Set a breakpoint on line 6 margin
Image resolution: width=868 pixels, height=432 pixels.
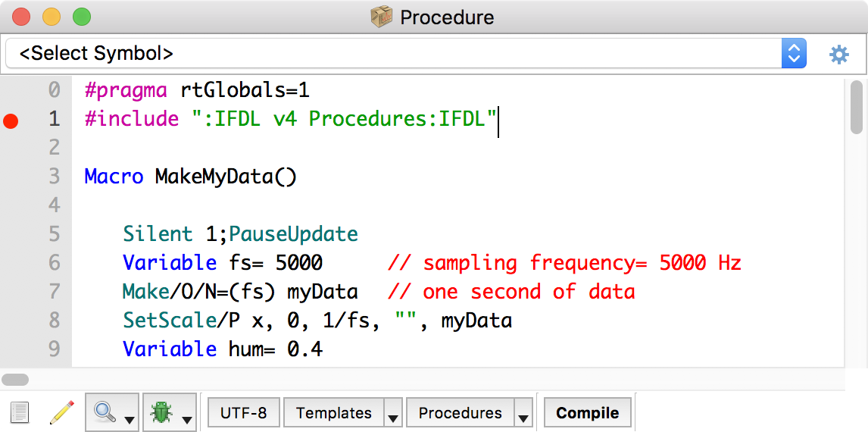pyautogui.click(x=11, y=263)
